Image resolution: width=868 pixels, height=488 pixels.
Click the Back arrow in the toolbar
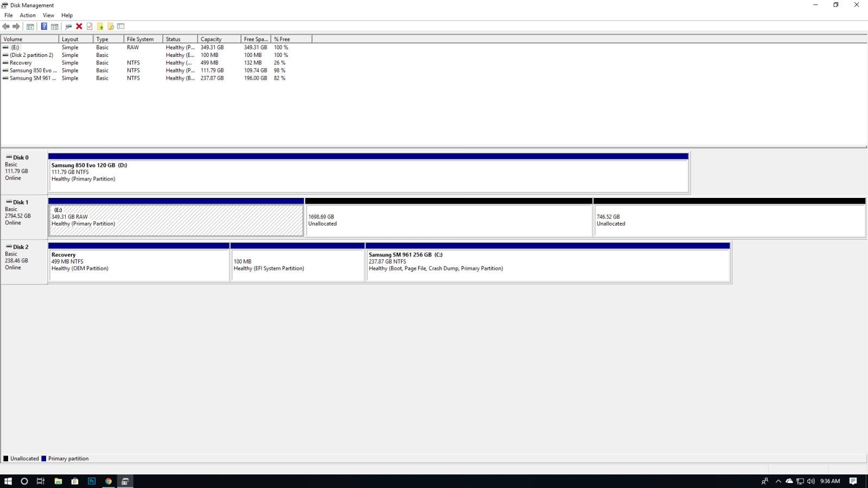tap(6, 26)
